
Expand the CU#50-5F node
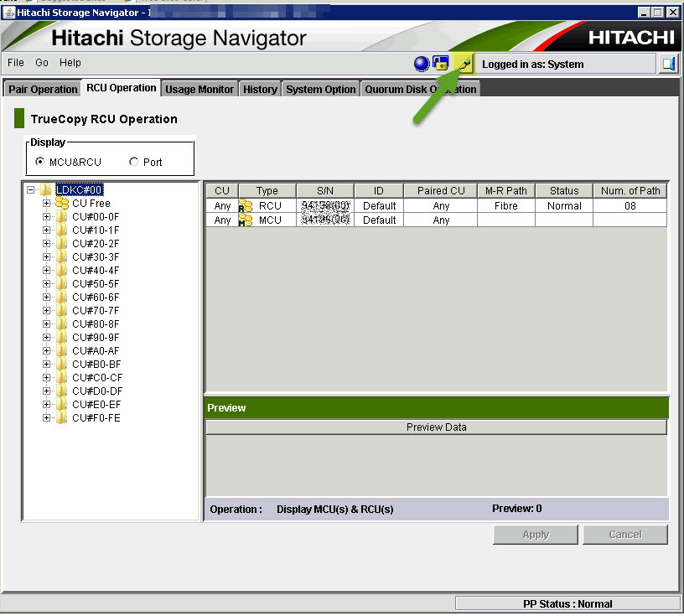point(46,283)
